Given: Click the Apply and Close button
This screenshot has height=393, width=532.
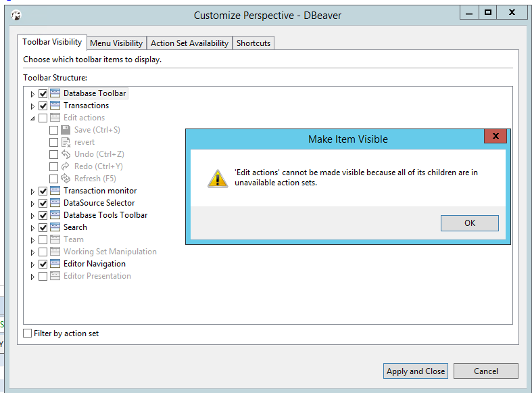Looking at the screenshot, I should (x=416, y=371).
